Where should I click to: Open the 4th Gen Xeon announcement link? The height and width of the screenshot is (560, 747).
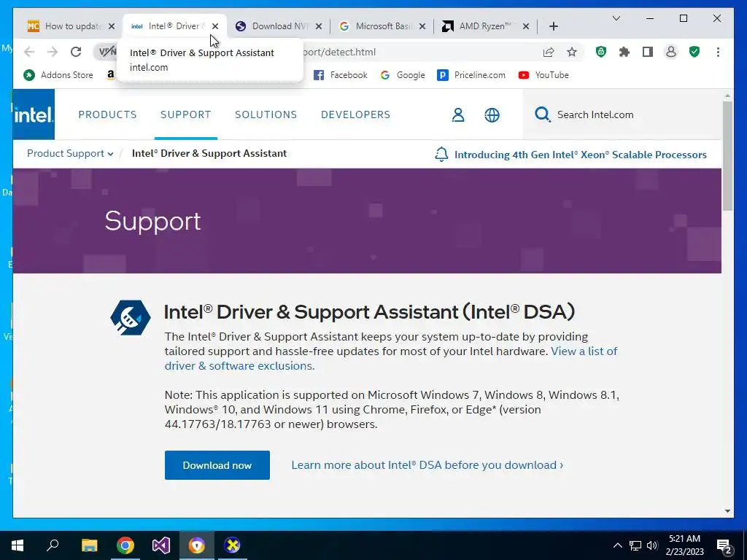[x=580, y=155]
